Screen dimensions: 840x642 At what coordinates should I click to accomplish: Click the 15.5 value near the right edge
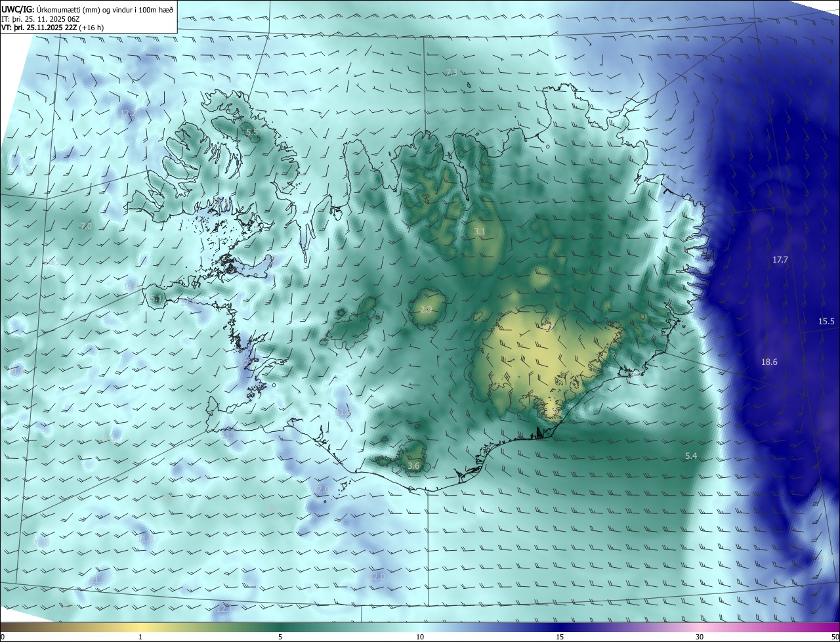click(826, 321)
